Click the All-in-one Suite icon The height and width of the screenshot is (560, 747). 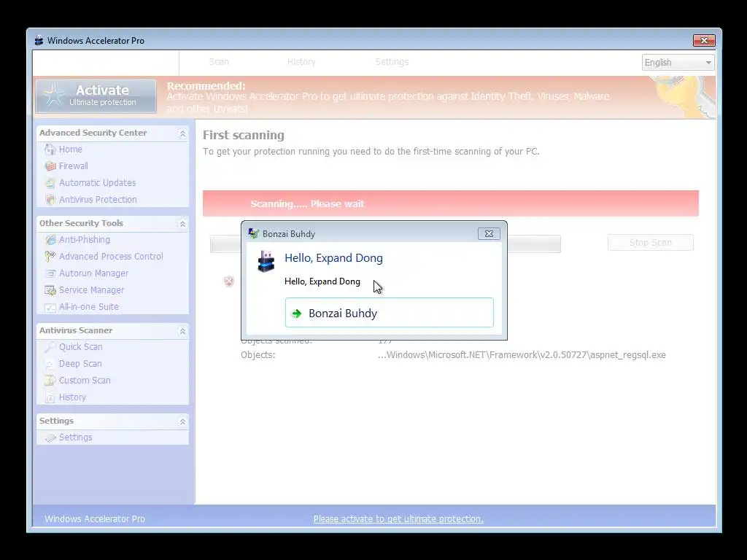click(50, 307)
